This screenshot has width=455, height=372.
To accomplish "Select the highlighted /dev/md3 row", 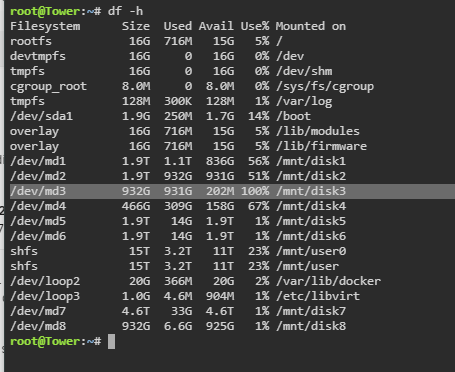I will (232, 191).
